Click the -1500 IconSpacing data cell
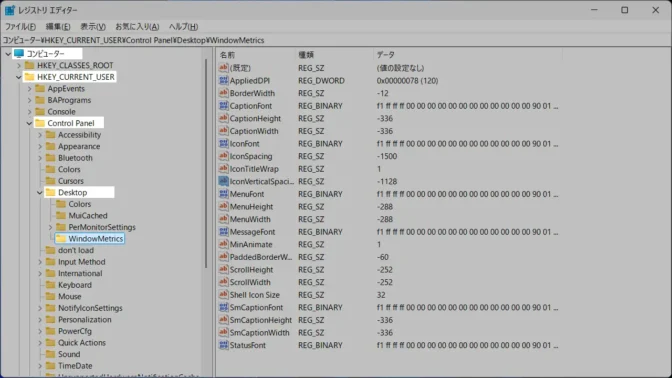The image size is (672, 378). [387, 156]
